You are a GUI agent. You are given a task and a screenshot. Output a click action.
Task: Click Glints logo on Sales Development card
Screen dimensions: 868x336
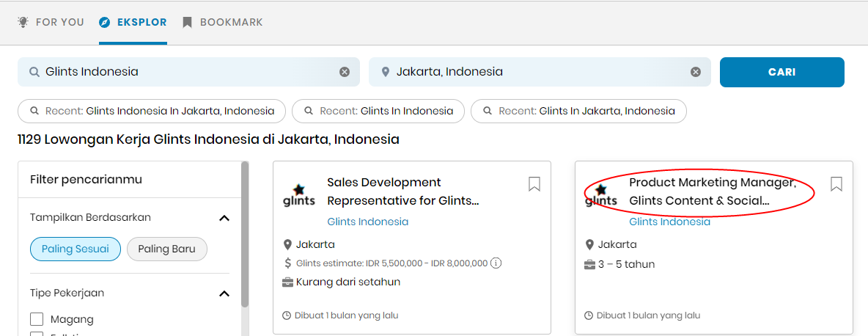(x=299, y=194)
